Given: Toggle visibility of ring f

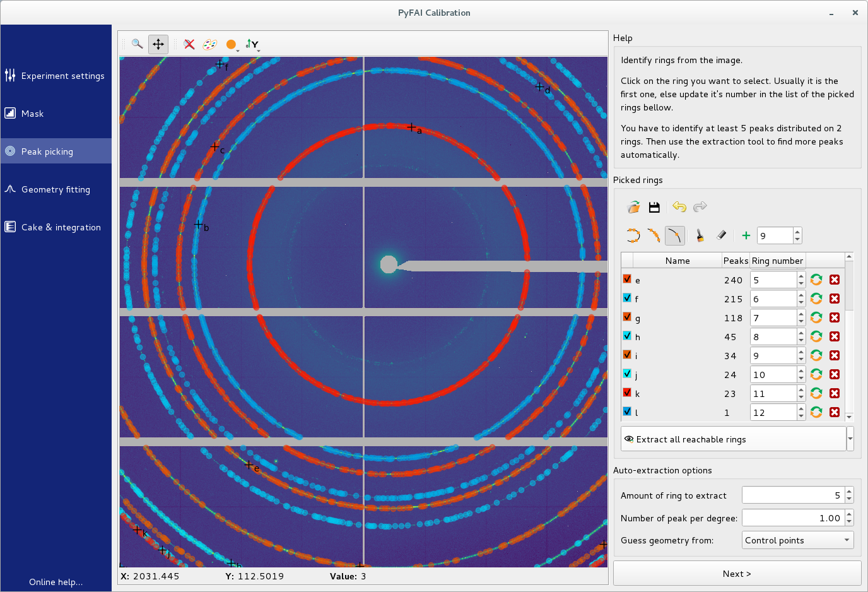Looking at the screenshot, I should coord(627,299).
